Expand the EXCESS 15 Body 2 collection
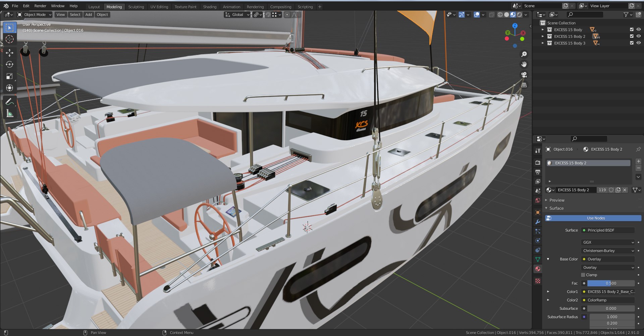 click(x=543, y=36)
